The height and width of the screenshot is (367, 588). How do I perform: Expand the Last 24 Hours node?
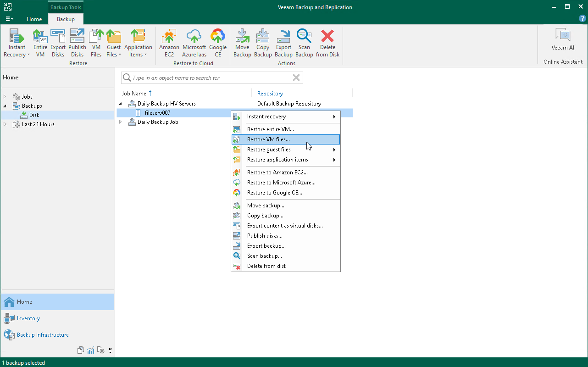tap(6, 124)
